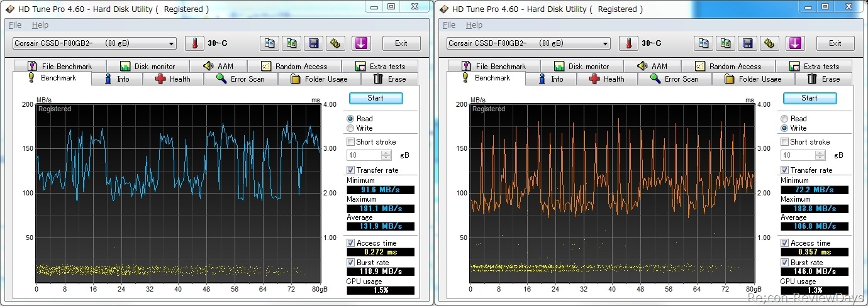
Task: Switch to Health tab in left window
Action: pyautogui.click(x=173, y=79)
